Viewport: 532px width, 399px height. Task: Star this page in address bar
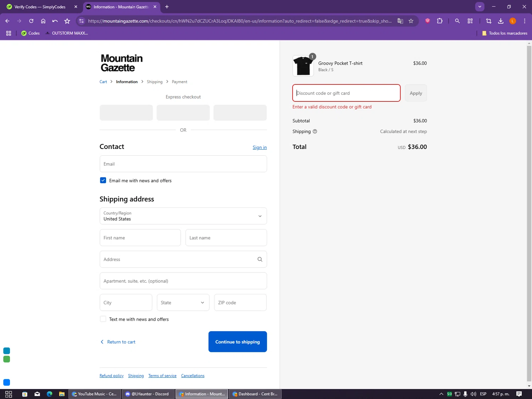click(x=411, y=21)
